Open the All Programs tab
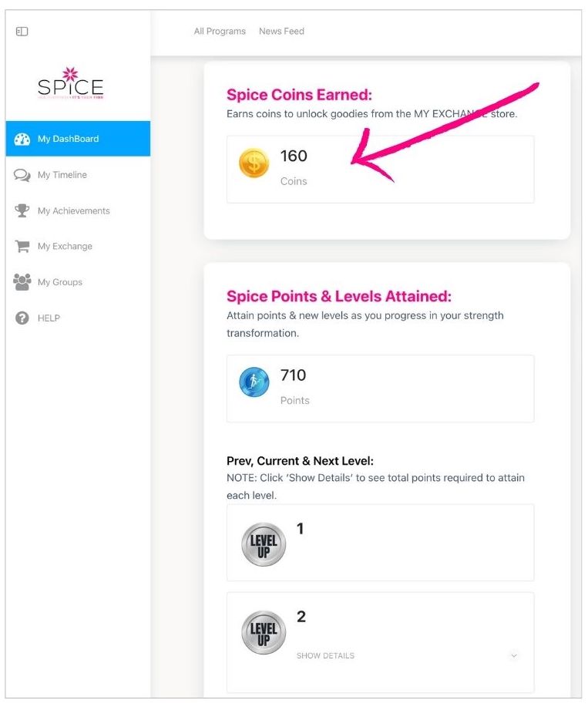This screenshot has height=710, width=588. tap(220, 32)
